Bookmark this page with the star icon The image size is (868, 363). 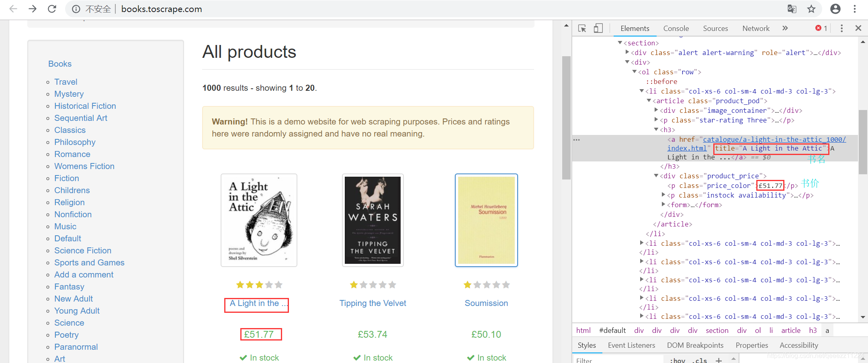coord(811,9)
